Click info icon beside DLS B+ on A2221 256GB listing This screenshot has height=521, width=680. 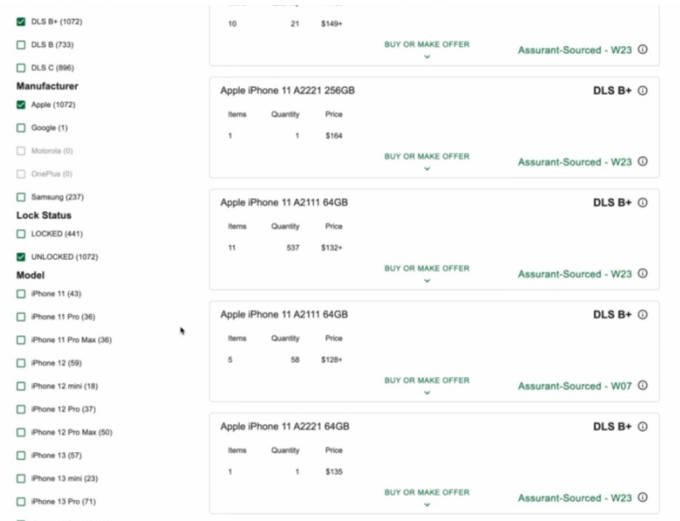[642, 91]
